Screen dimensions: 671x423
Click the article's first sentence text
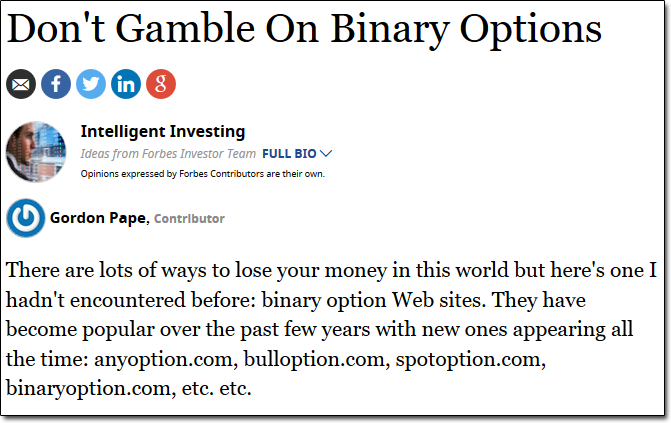click(331, 286)
